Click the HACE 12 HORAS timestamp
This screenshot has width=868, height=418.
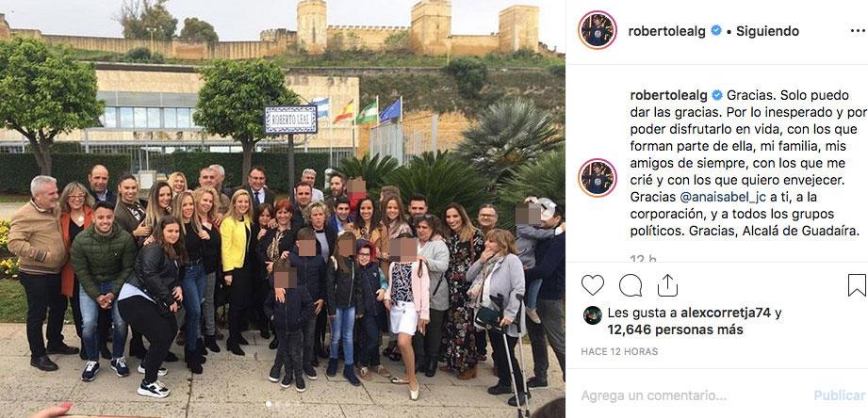pyautogui.click(x=619, y=352)
